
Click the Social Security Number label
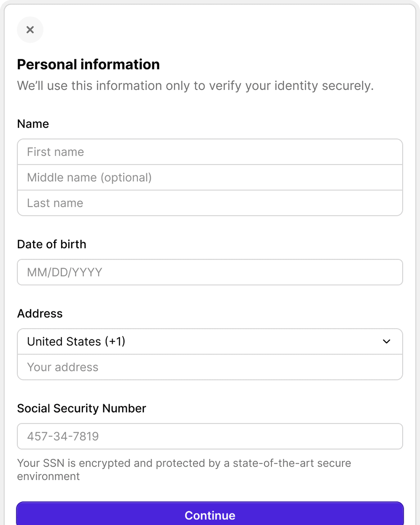(82, 408)
